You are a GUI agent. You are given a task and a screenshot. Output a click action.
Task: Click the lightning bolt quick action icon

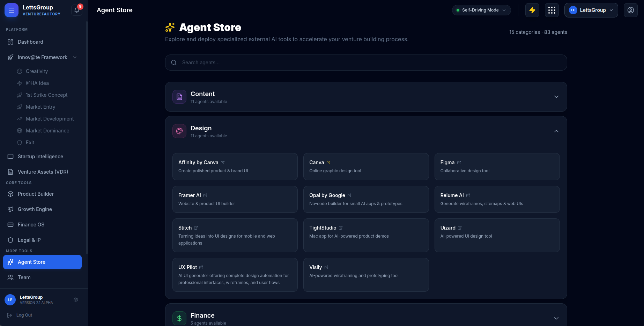[x=532, y=10]
